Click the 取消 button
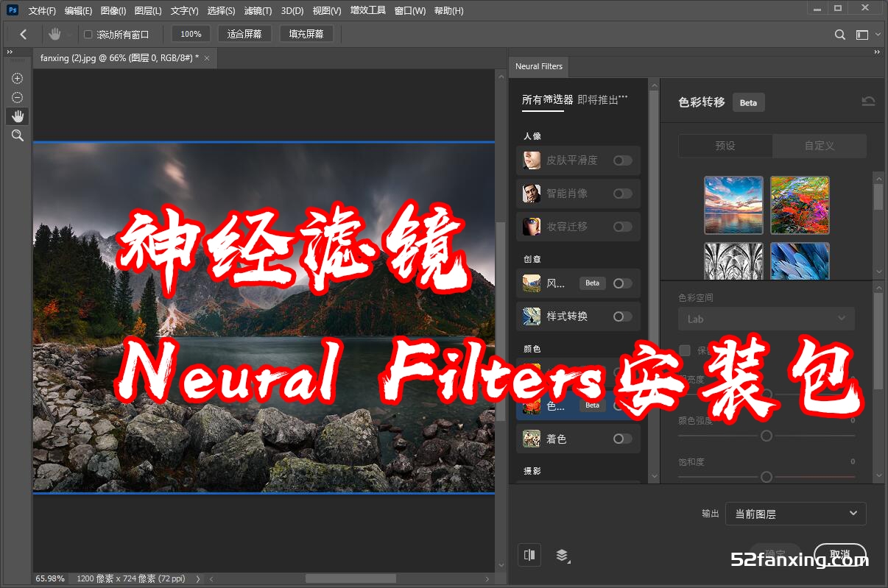The image size is (888, 588). pos(840,555)
